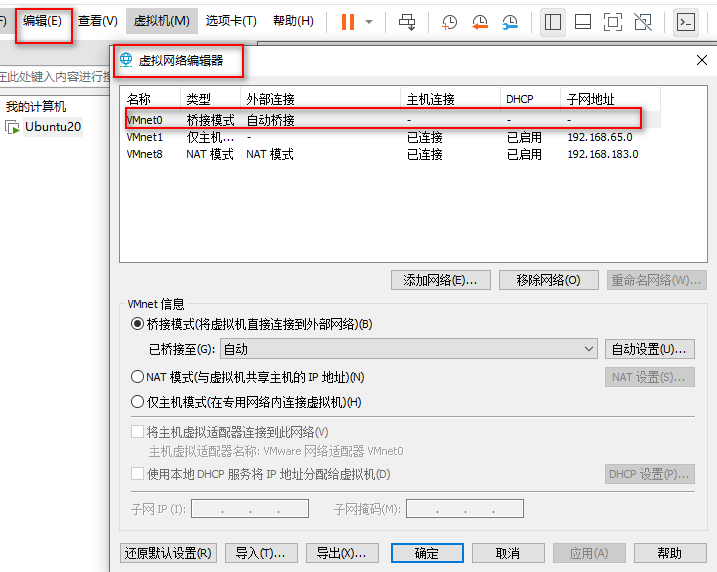Screen dimensions: 717x572
Task: Confirm with the 确定 button
Action: click(427, 553)
